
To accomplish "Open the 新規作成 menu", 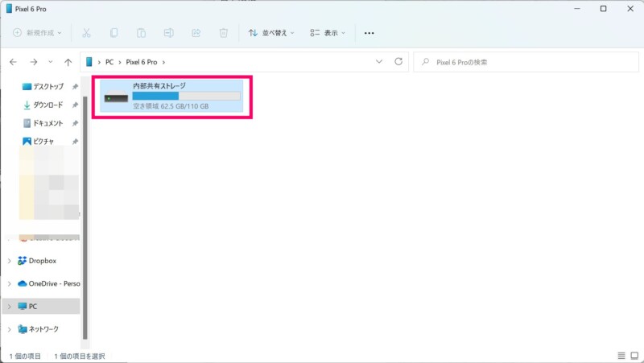I will (x=37, y=33).
